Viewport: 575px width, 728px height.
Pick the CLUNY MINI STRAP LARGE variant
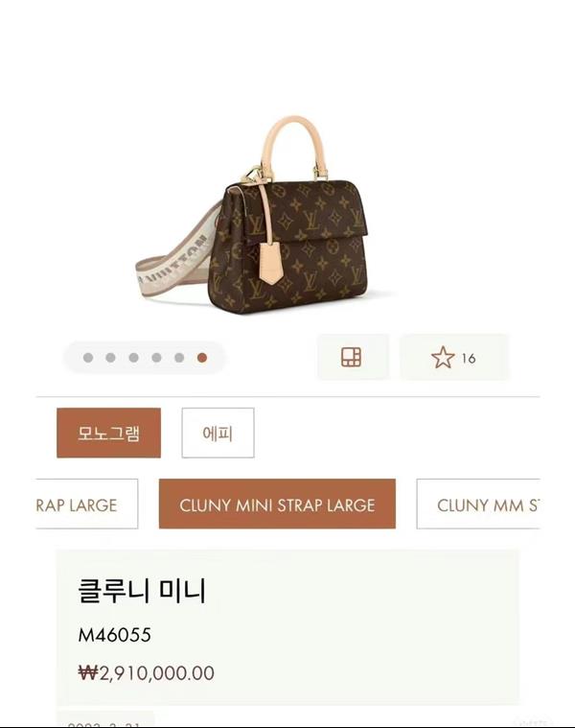pyautogui.click(x=277, y=504)
